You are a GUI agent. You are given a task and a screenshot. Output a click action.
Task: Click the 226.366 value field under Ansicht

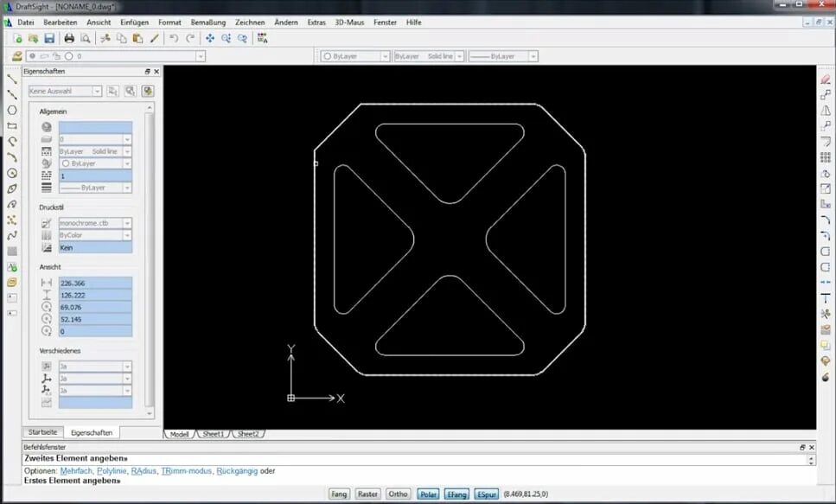[95, 283]
